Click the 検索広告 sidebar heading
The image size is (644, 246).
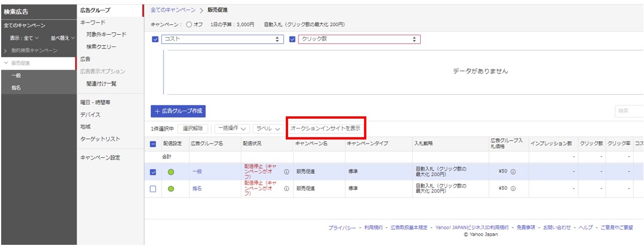point(16,12)
